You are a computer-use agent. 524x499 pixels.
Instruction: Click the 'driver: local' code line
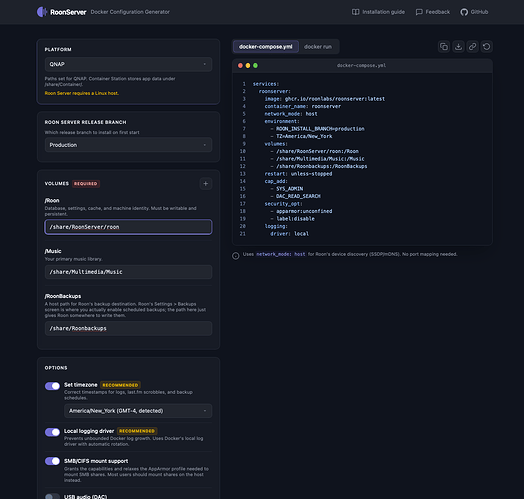click(289, 234)
